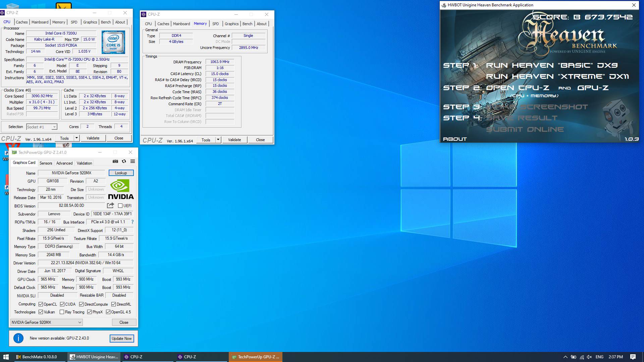644x362 pixels.
Task: Click ENG language indicator in taskbar
Action: pyautogui.click(x=599, y=357)
